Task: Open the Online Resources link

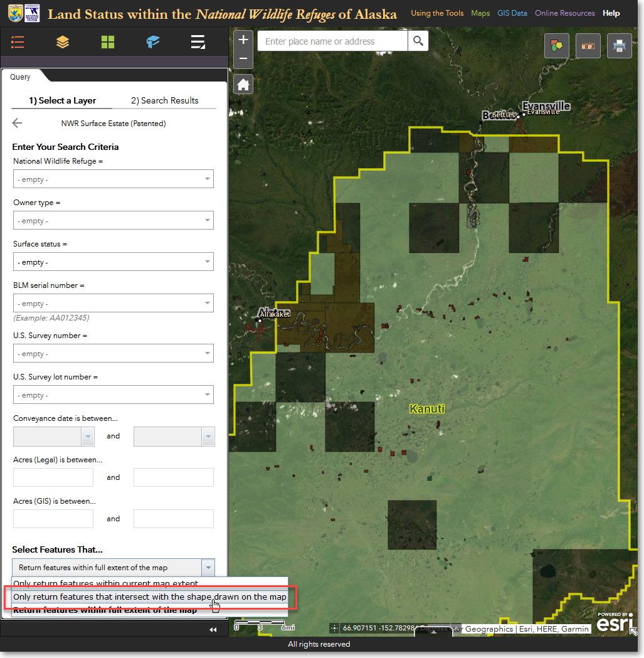Action: [x=564, y=13]
